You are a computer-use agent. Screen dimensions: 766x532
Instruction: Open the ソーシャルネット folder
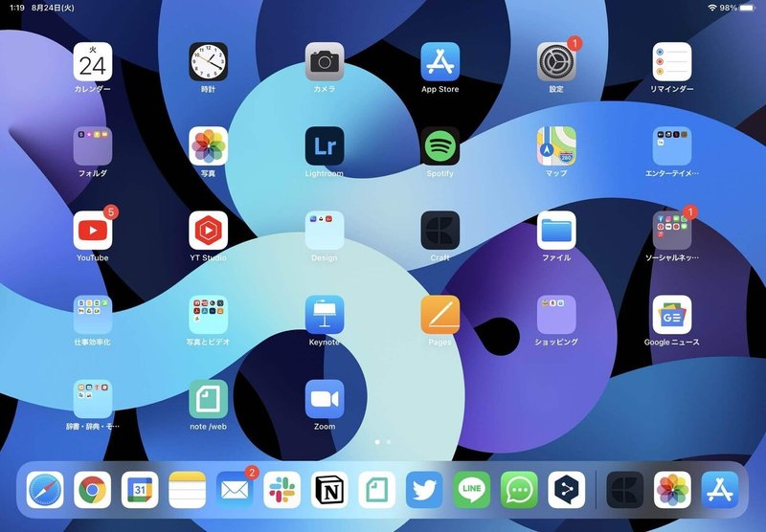point(672,231)
